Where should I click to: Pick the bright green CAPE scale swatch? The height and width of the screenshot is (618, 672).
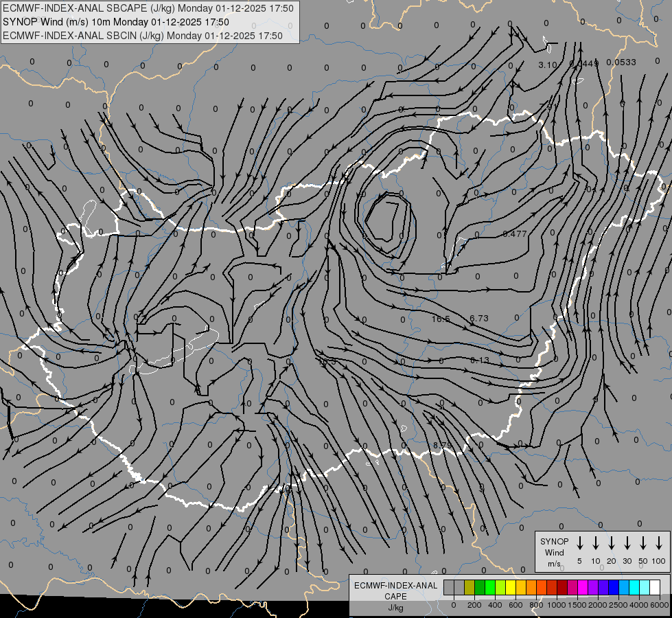[490, 587]
